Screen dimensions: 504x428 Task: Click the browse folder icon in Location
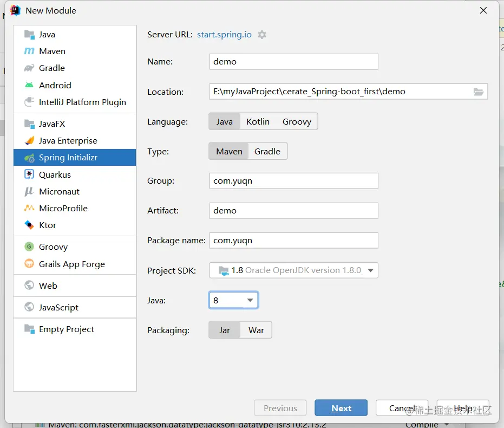pos(479,92)
